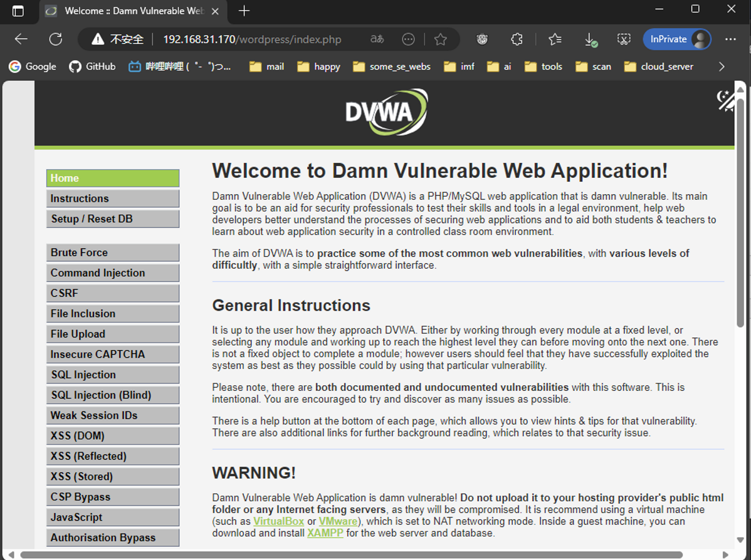This screenshot has width=751, height=560.
Task: Expand the bookmarks bar overflow chevron
Action: [722, 66]
